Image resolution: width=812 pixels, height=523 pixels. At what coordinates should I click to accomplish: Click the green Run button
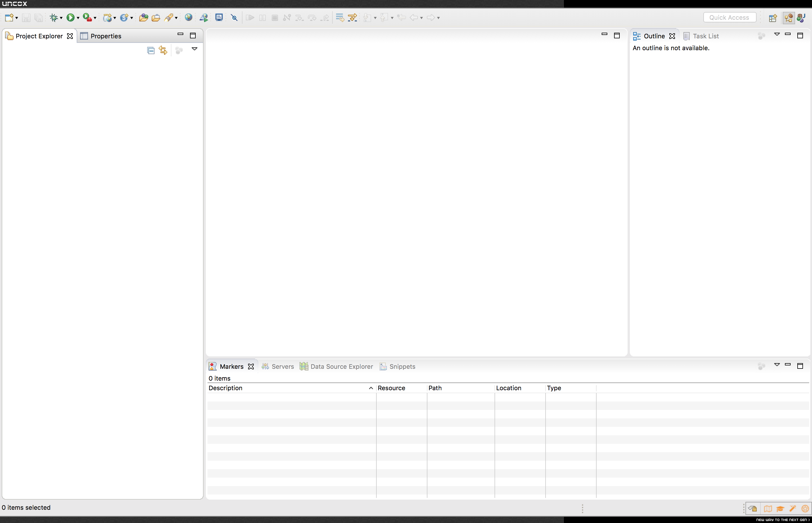coord(70,17)
